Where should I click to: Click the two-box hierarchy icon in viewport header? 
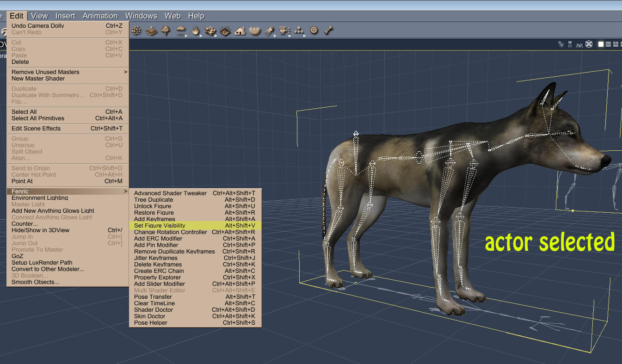click(570, 44)
